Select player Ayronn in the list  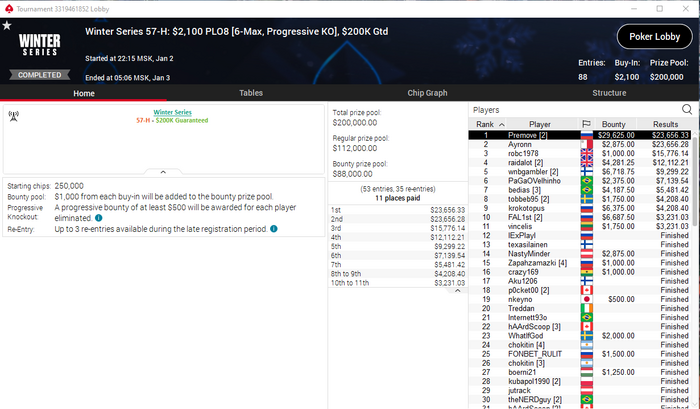coord(579,144)
